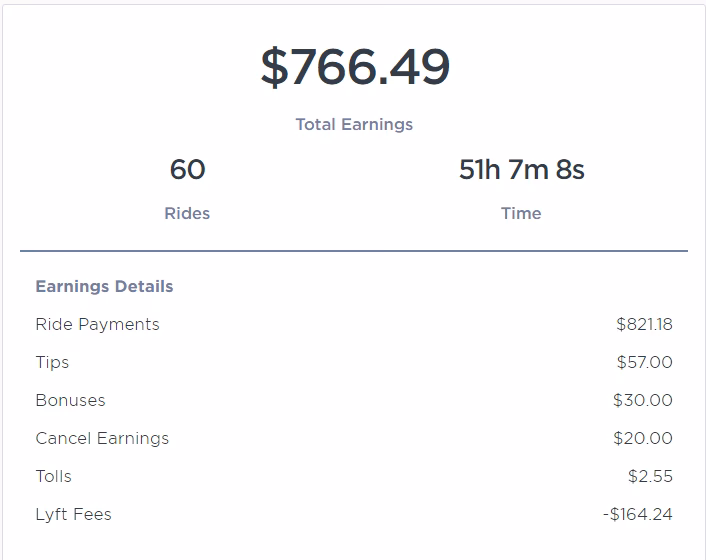Select the Lyft Fees row label

pos(73,514)
